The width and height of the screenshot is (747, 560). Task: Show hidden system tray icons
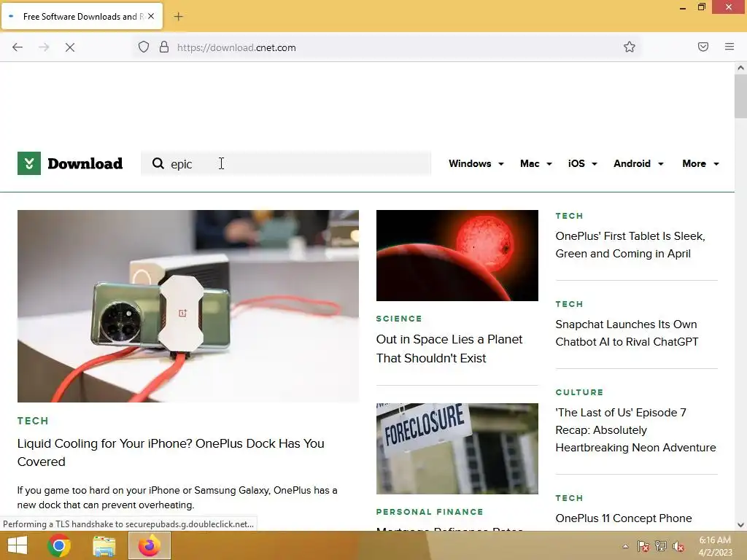tap(625, 546)
